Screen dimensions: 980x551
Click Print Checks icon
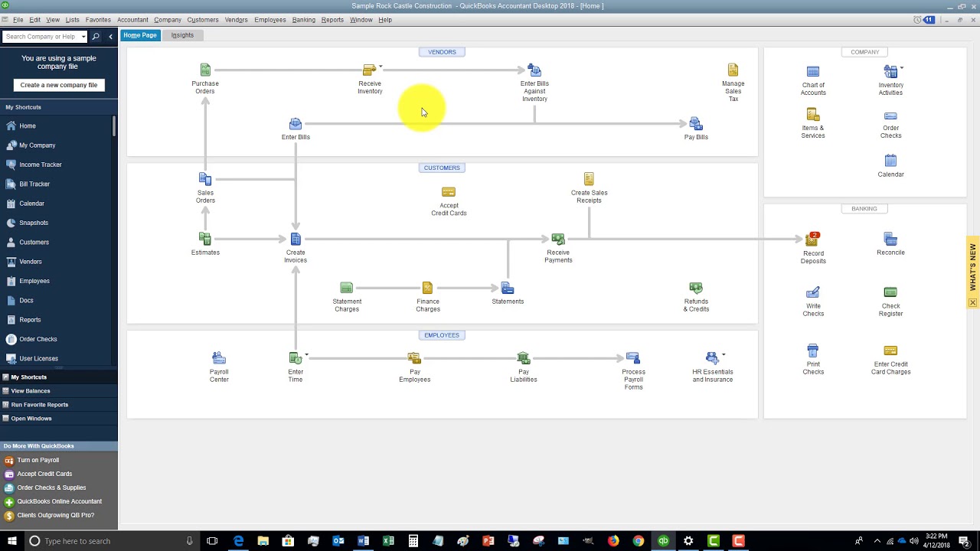click(813, 351)
